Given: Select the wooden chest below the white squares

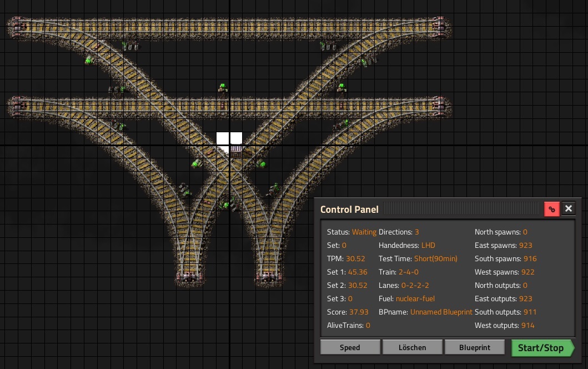Looking at the screenshot, I should (x=236, y=151).
